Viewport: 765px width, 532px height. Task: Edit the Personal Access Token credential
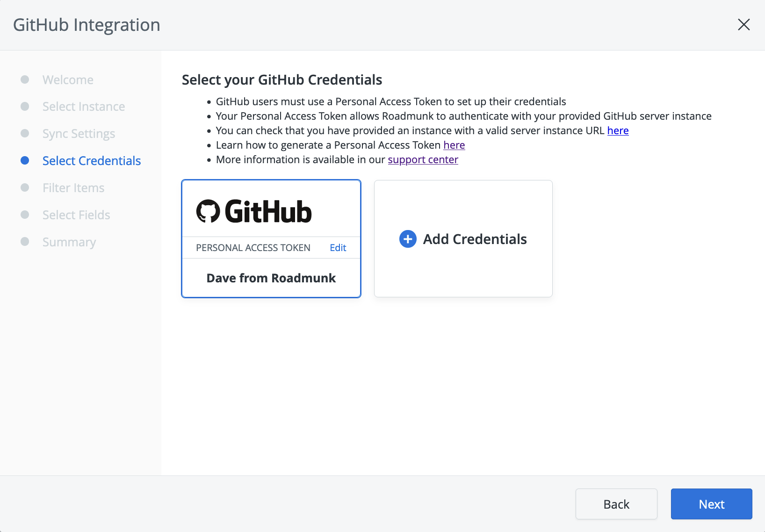tap(338, 248)
